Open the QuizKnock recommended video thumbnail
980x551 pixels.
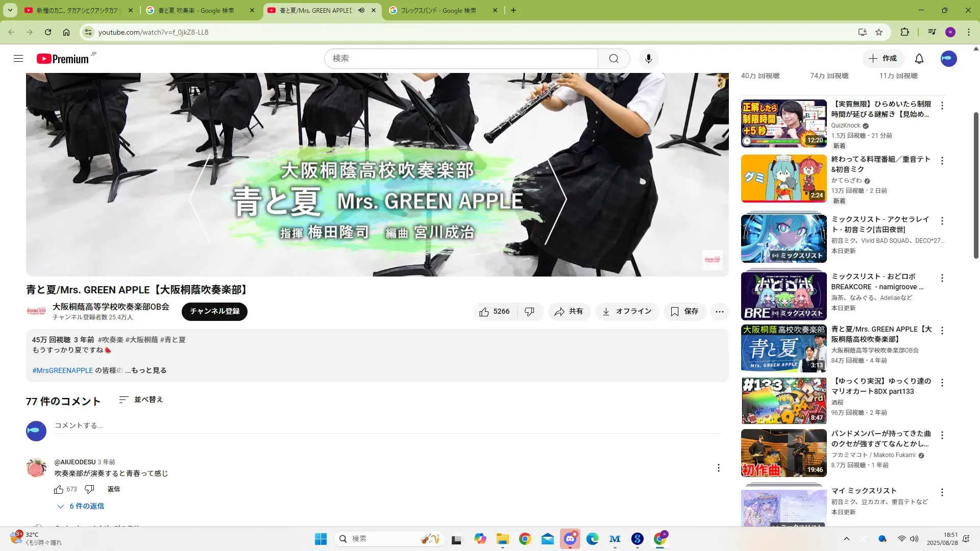783,123
